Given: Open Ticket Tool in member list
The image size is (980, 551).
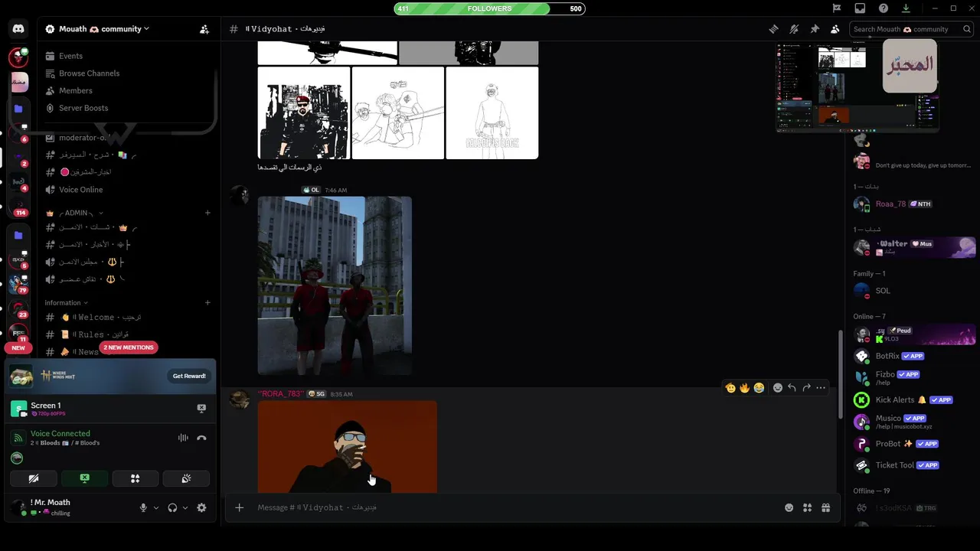Looking at the screenshot, I should (911, 465).
